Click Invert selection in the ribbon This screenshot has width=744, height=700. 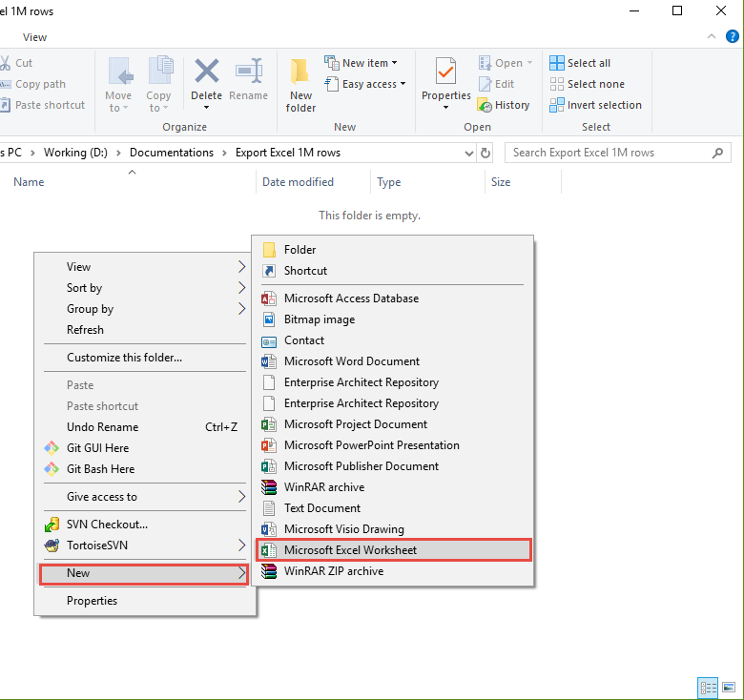tap(595, 105)
